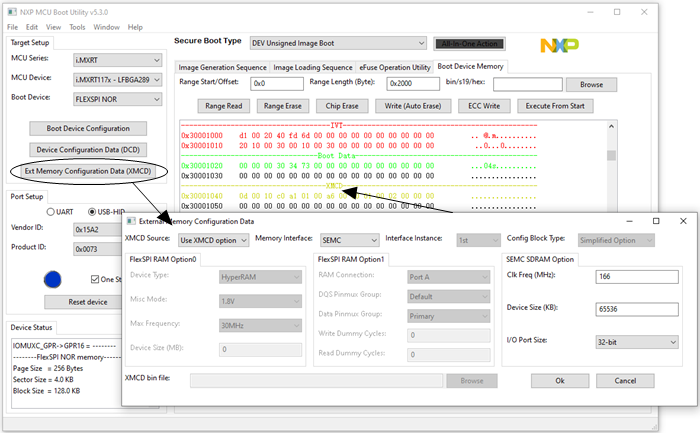Image resolution: width=700 pixels, height=433 pixels.
Task: Click the External Memory Configuration Data dialog icon
Action: (131, 221)
